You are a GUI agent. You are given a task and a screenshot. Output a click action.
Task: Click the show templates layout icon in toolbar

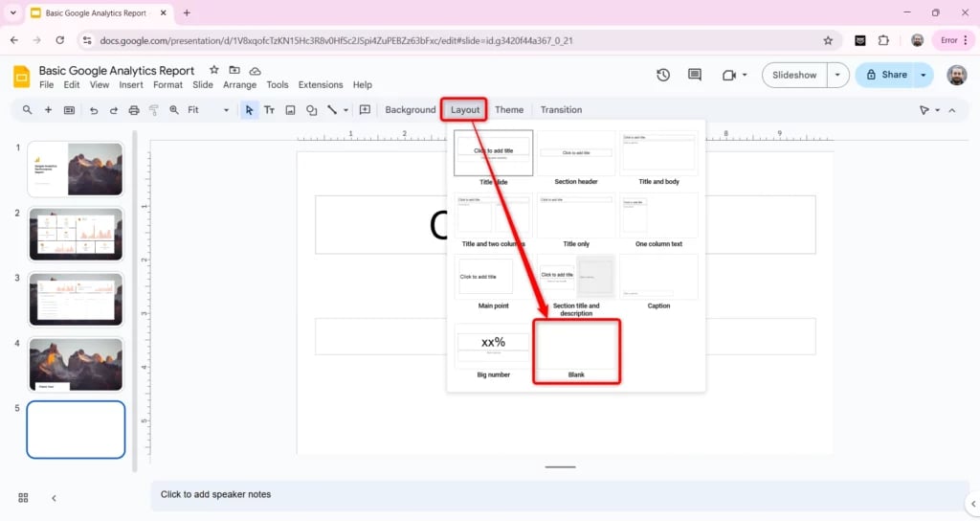point(69,110)
